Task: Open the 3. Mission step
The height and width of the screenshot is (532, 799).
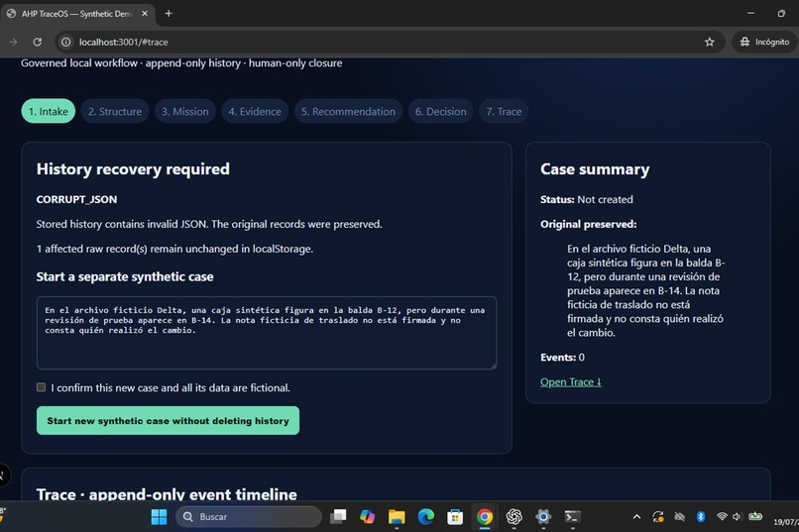Action: click(185, 111)
